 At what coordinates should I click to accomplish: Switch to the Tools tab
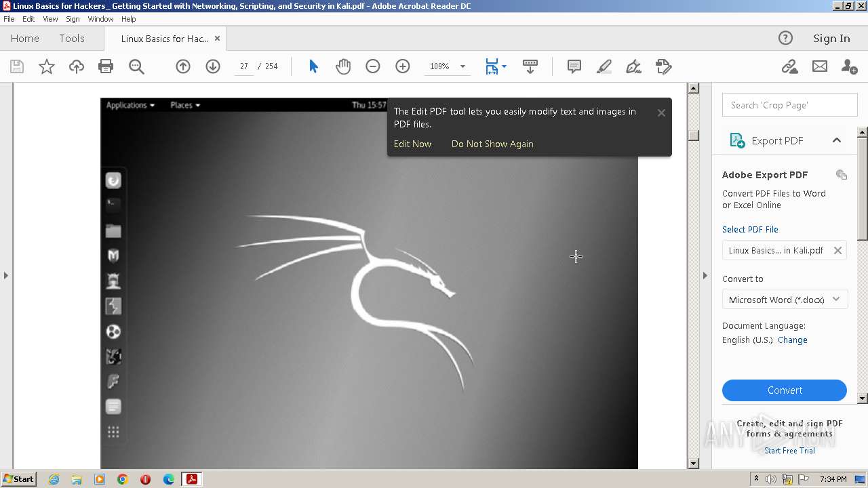(71, 39)
